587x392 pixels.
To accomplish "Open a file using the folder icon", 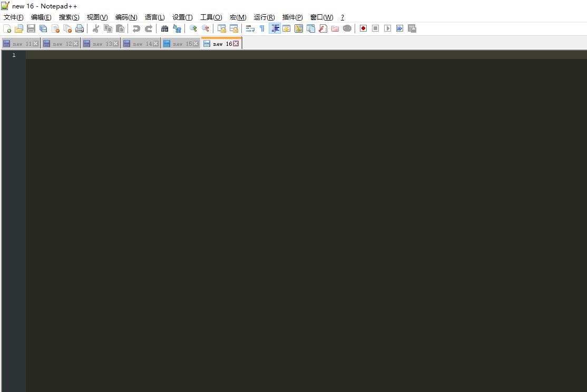I will [19, 28].
